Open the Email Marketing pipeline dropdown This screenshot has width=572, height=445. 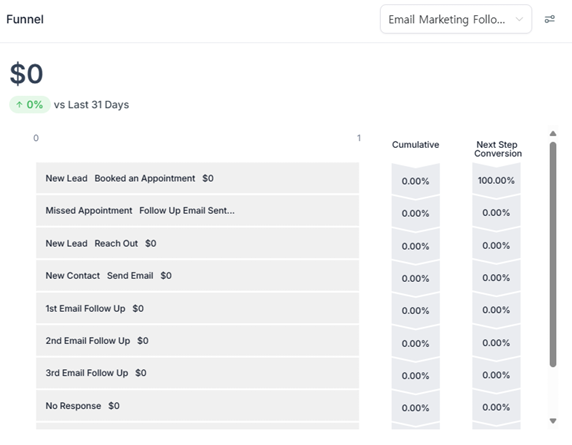[x=456, y=19]
